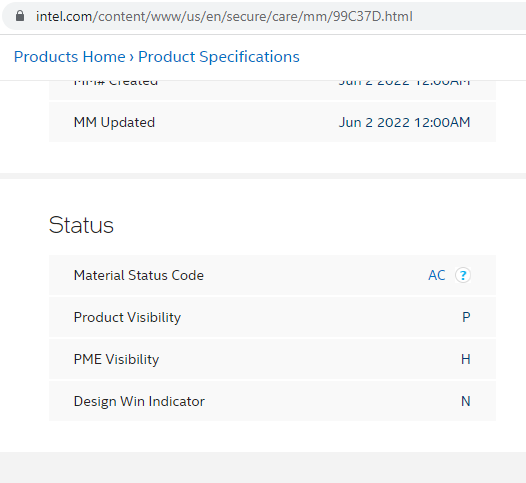526x483 pixels.
Task: Open the Material Status Code help icon
Action: click(x=463, y=275)
